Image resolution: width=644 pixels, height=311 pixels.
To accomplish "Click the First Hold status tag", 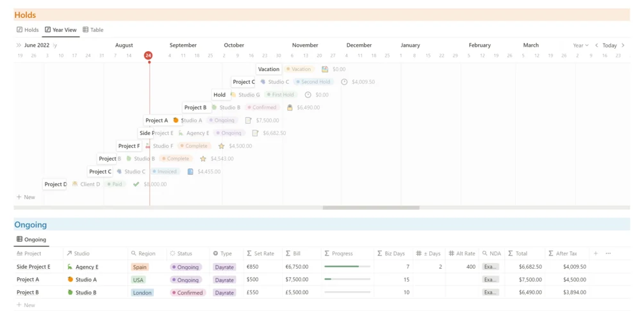I will click(281, 95).
